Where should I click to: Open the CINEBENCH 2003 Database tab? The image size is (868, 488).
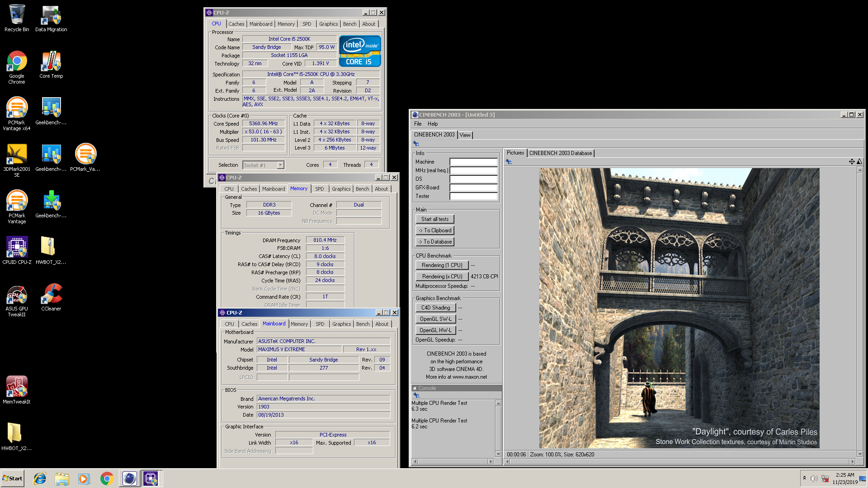tap(561, 153)
